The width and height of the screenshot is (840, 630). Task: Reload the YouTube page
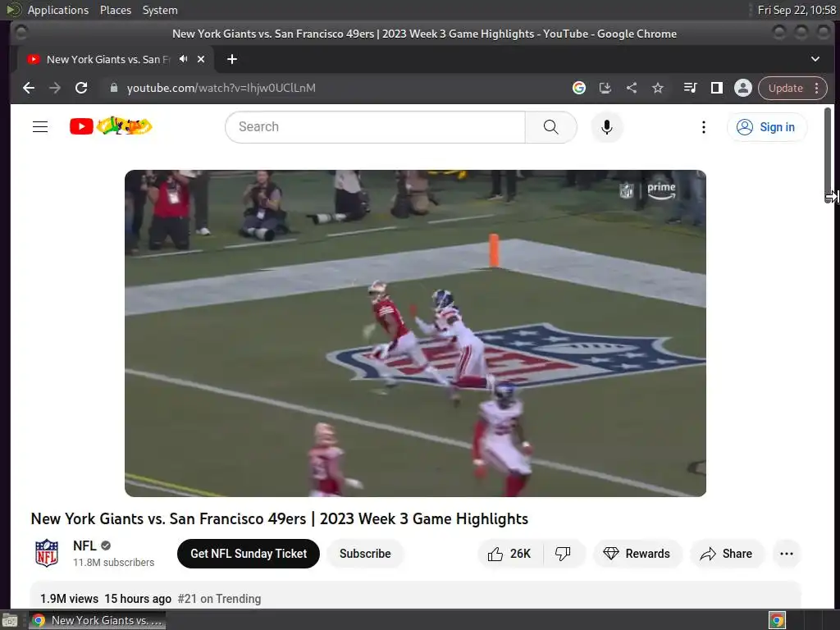(x=81, y=88)
